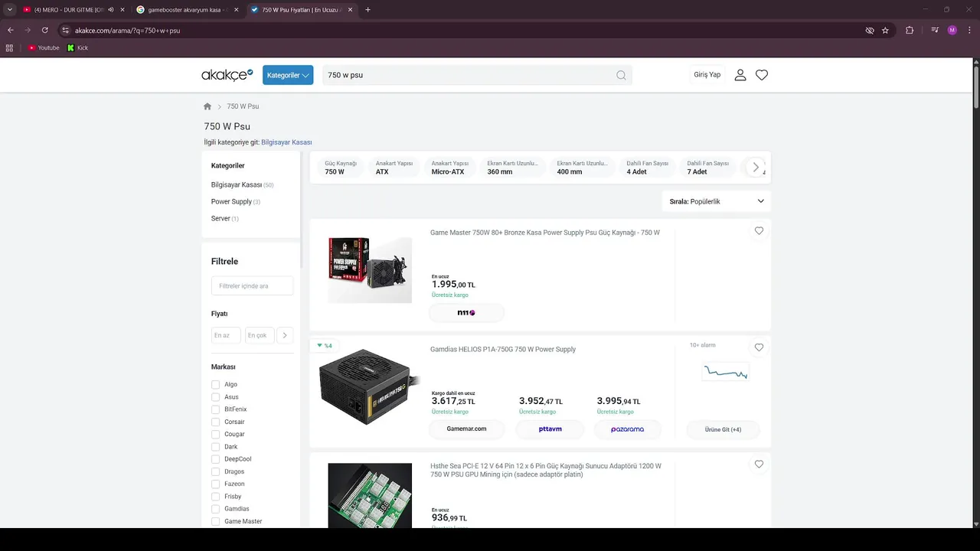The image size is (980, 551).
Task: Open the Sırala Popülerlik sort dropdown
Action: (x=717, y=201)
